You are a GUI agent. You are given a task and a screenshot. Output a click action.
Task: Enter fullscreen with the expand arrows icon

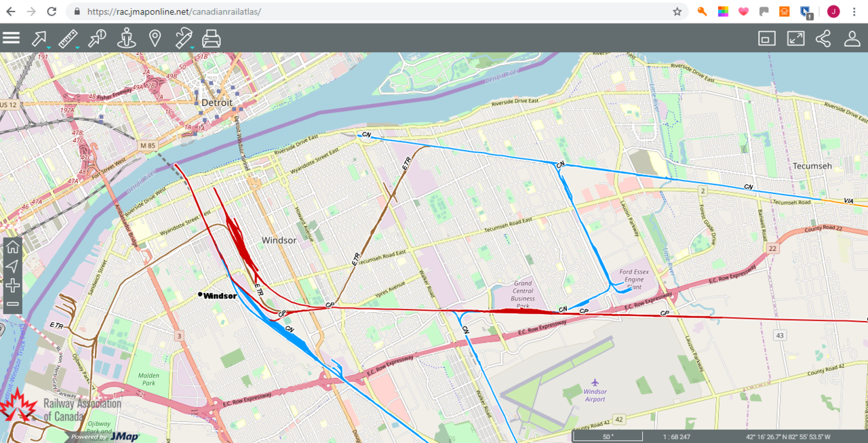[795, 39]
